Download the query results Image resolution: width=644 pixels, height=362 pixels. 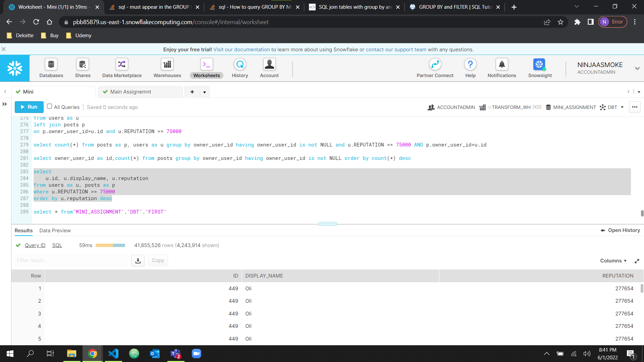point(138,260)
